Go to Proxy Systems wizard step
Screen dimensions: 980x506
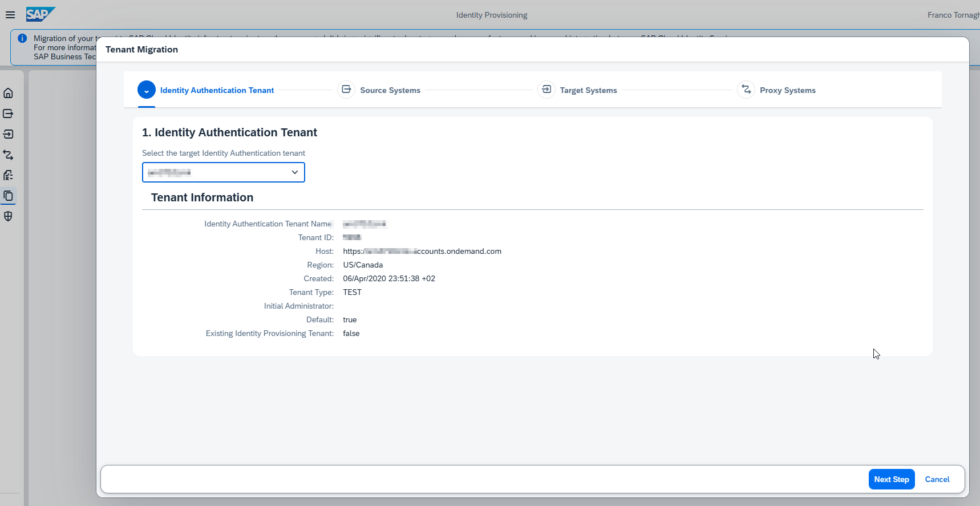[x=787, y=90]
